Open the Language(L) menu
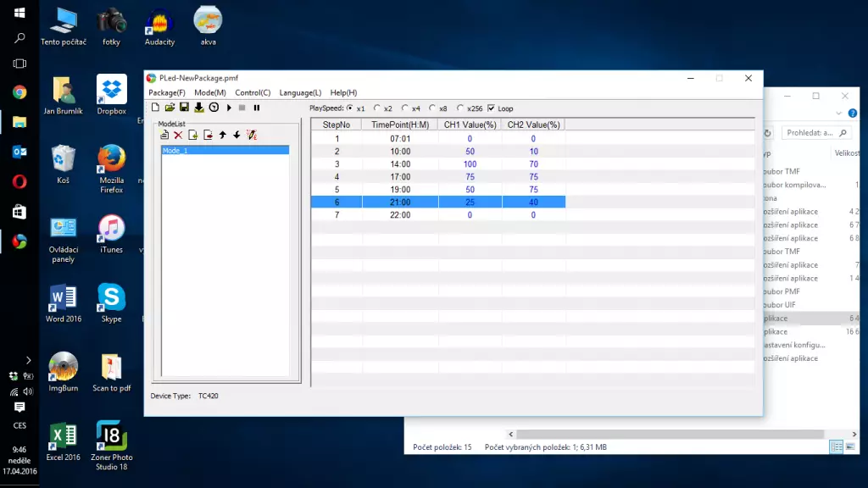Screen dimensions: 868x488 (x=300, y=92)
